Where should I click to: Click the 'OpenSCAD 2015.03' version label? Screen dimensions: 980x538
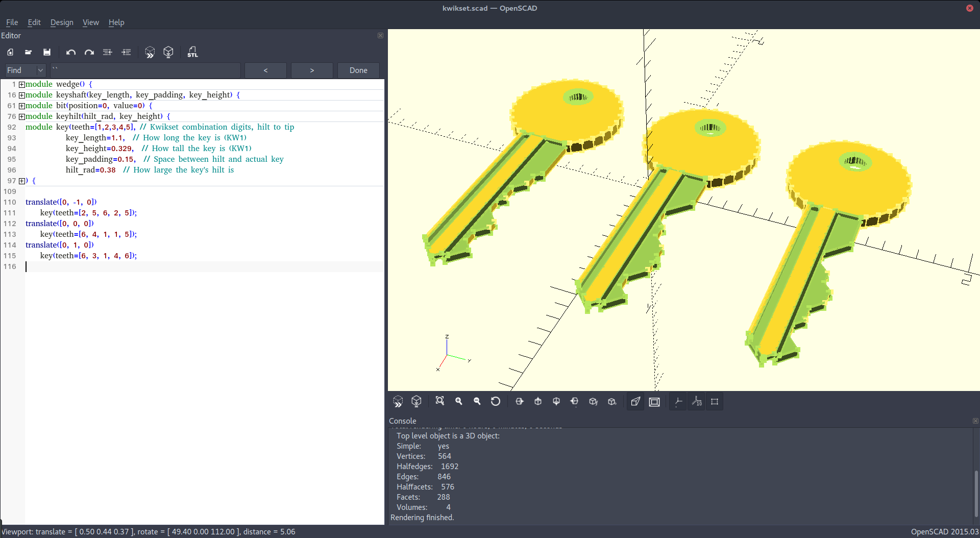click(945, 532)
